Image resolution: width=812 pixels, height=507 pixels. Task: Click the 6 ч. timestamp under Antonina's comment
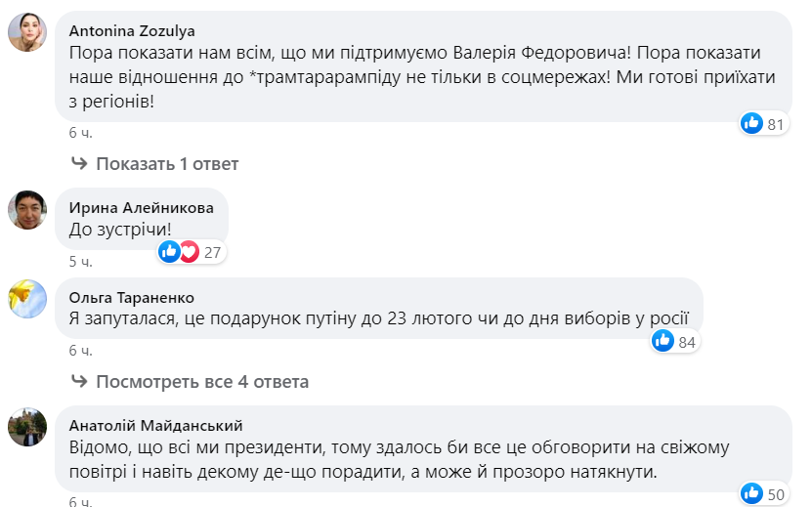coord(80,133)
